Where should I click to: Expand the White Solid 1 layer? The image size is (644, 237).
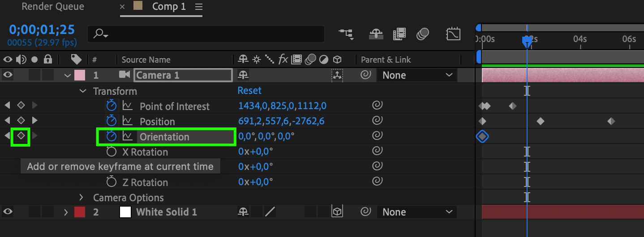click(x=66, y=212)
